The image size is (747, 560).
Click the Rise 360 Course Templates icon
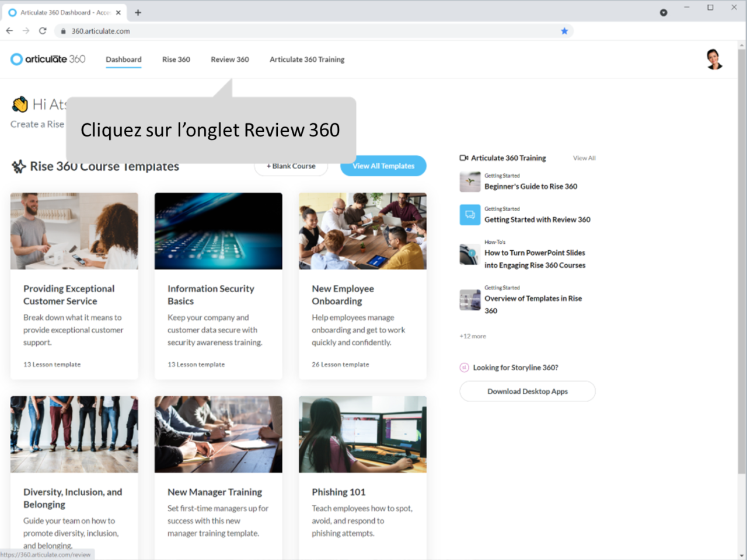tap(18, 166)
